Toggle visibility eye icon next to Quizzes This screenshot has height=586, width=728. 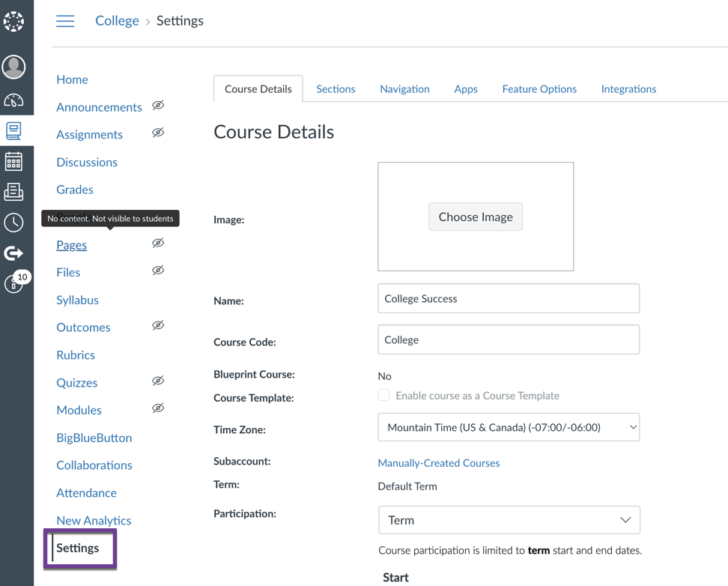158,381
